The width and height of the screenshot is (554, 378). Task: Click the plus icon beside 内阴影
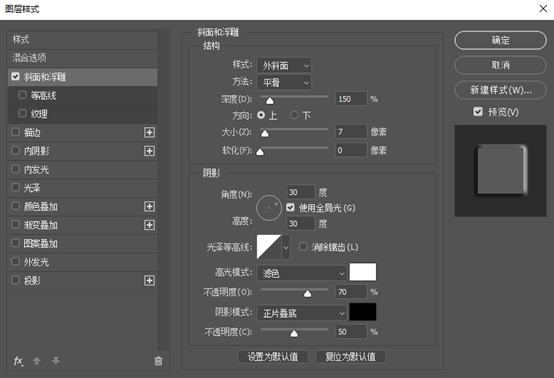coord(149,151)
